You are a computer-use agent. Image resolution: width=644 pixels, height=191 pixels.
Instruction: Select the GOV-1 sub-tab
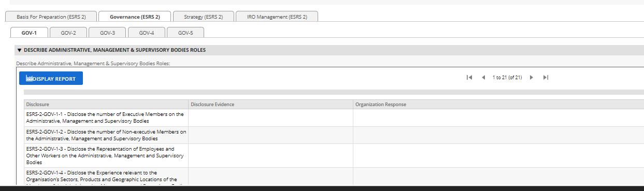click(29, 33)
